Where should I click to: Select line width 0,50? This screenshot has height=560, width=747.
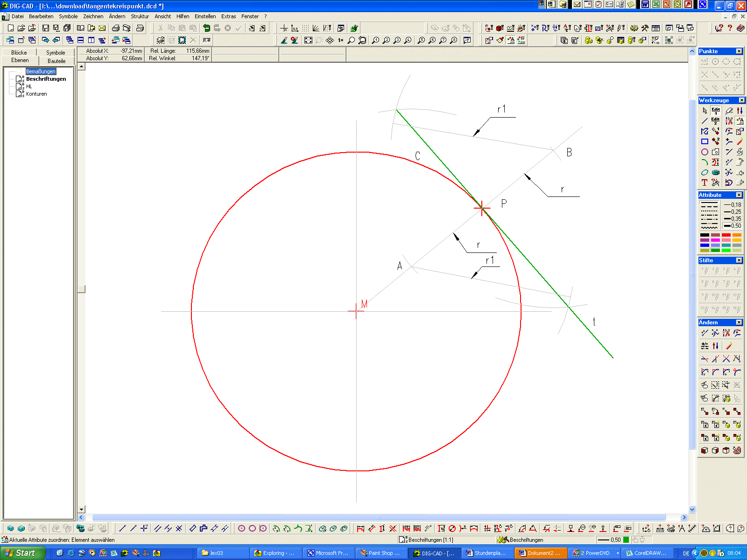tap(733, 226)
